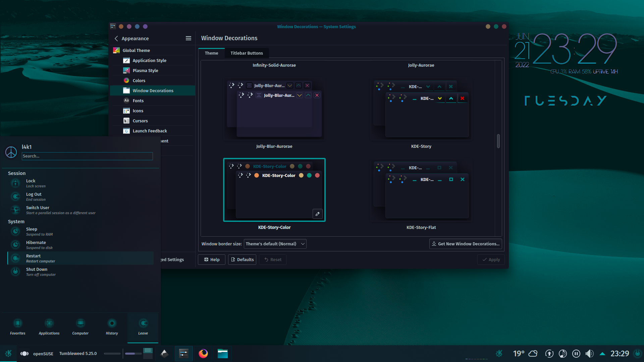
Task: Select Plasma Style in the Appearance sidebar
Action: pyautogui.click(x=153, y=70)
